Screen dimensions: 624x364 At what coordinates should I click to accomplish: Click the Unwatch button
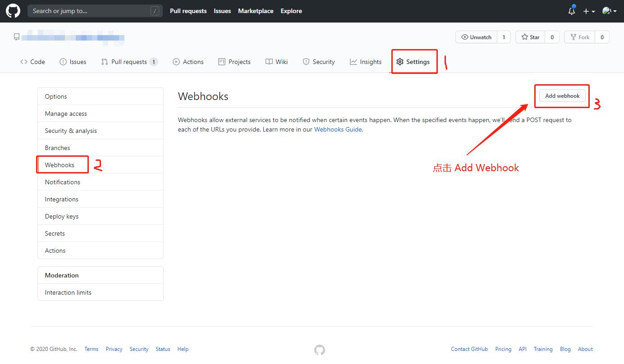477,37
